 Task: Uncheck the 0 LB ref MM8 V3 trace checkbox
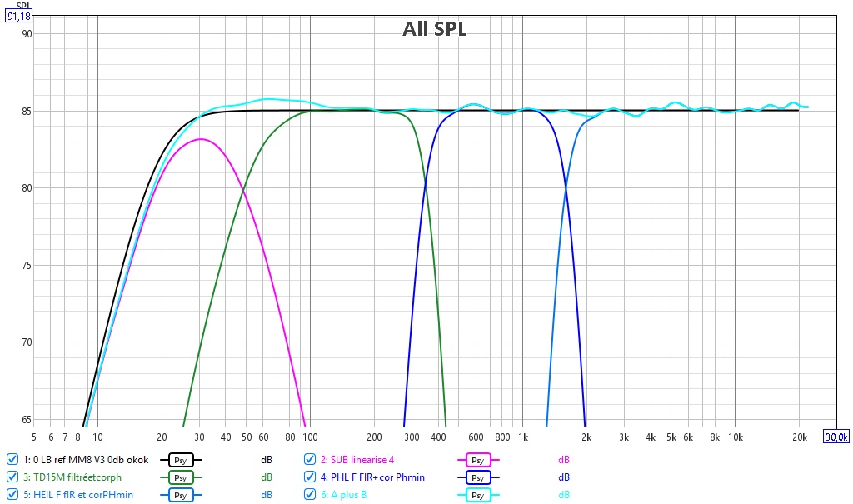tap(12, 459)
